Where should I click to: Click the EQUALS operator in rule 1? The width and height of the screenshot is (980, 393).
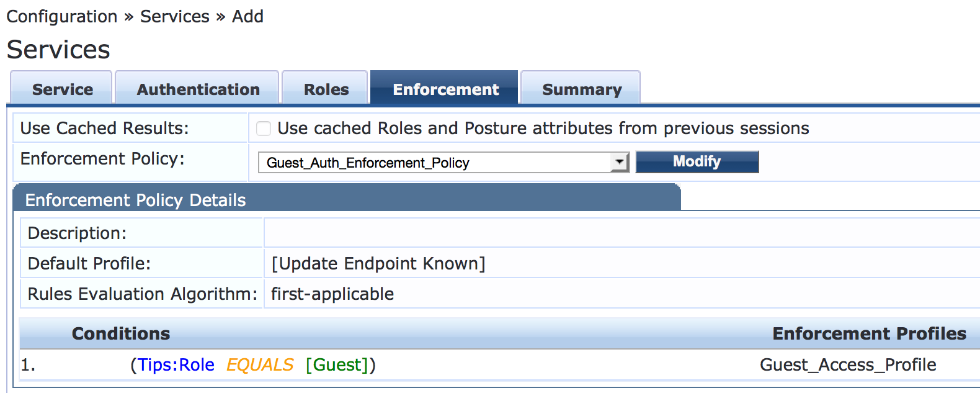click(x=260, y=365)
